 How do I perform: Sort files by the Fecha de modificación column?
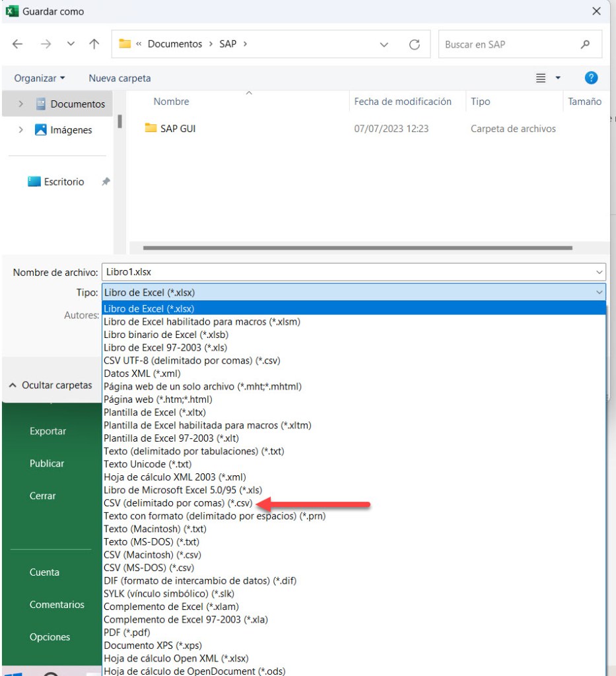(403, 102)
